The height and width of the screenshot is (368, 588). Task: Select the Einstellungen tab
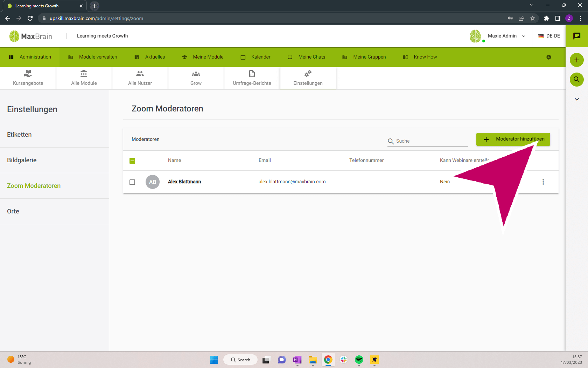[x=308, y=78]
